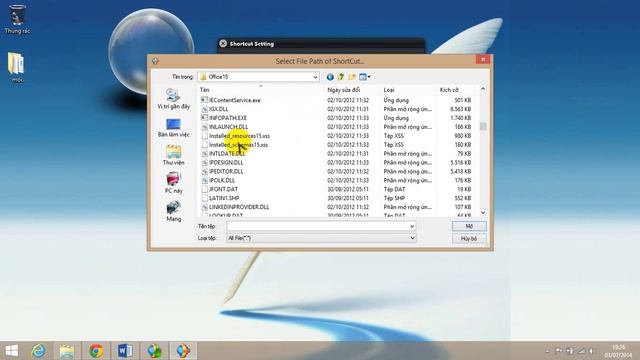Image resolution: width=640 pixels, height=360 pixels.
Task: Launch Internet Explorer from taskbar
Action: pos(39,351)
